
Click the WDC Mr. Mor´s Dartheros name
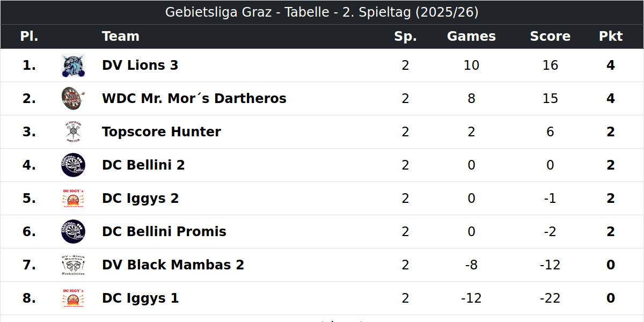(x=194, y=99)
